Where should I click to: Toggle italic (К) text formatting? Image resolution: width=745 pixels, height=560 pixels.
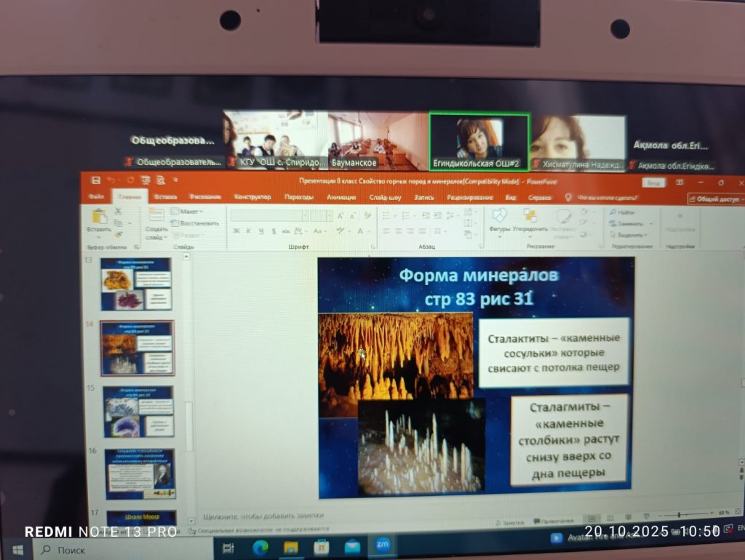point(248,231)
